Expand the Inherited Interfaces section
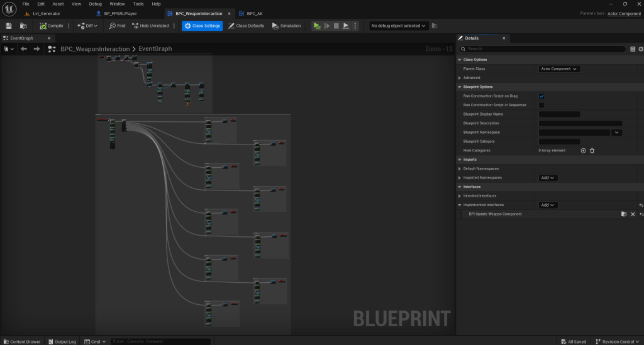Screen dimensions: 644x345 [x=460, y=196]
